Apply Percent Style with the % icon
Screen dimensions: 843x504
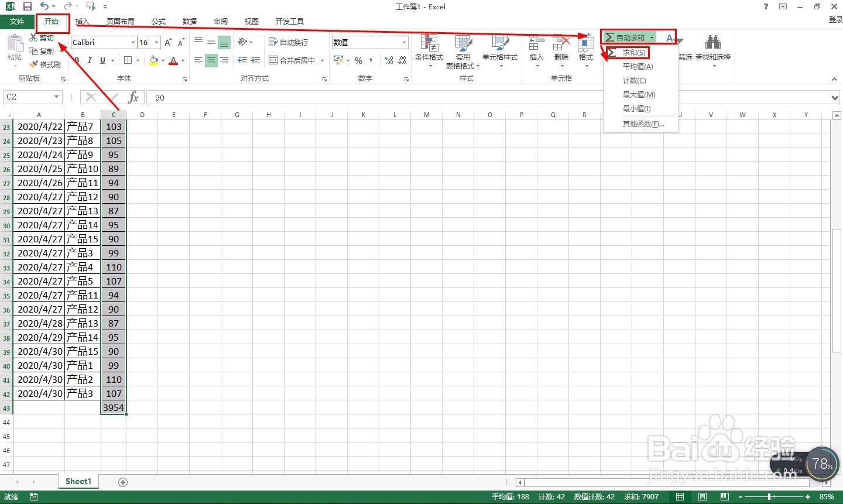click(358, 60)
